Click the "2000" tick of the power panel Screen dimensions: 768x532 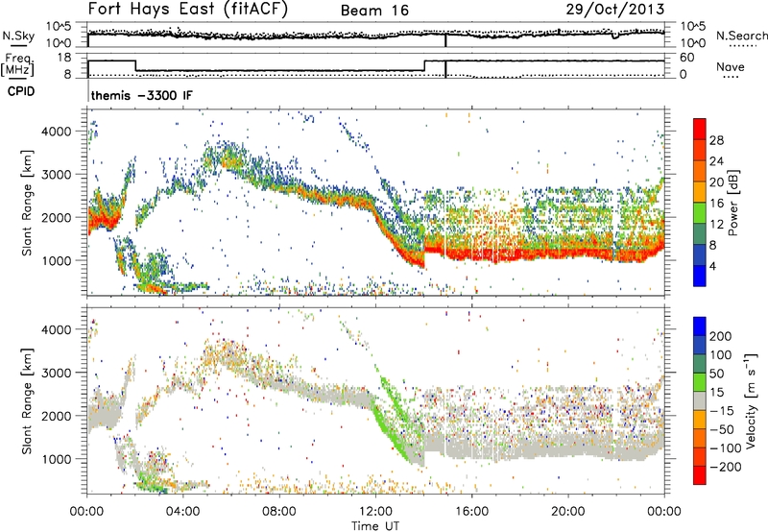pos(57,217)
